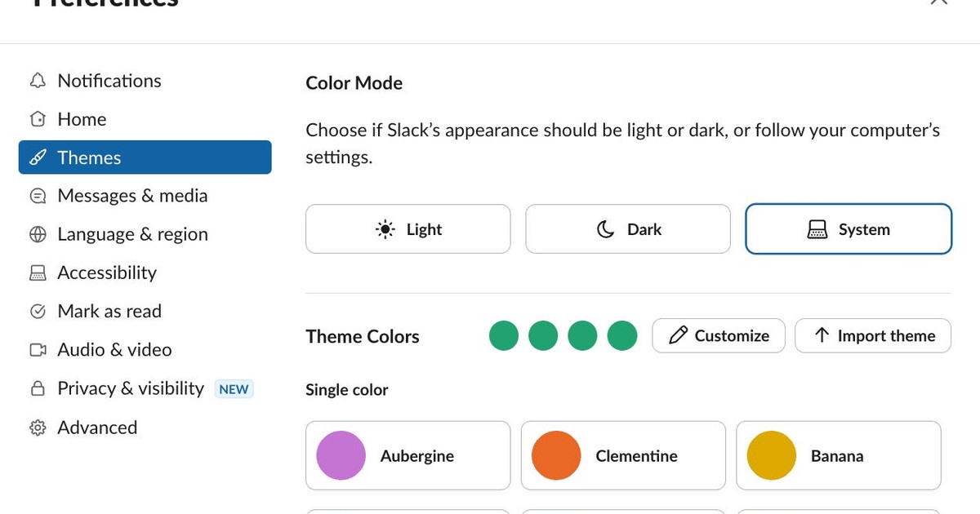The image size is (980, 514).
Task: Click the checkmark icon beside Mark as read
Action: [x=38, y=311]
